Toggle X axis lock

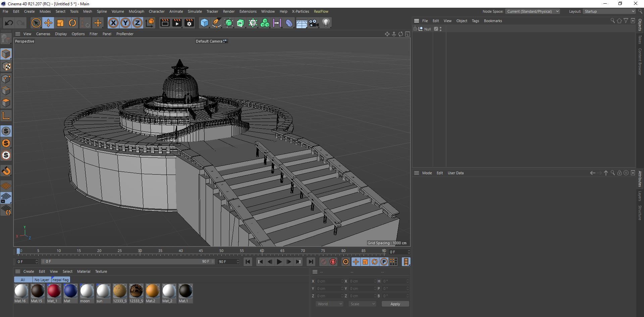pos(113,23)
